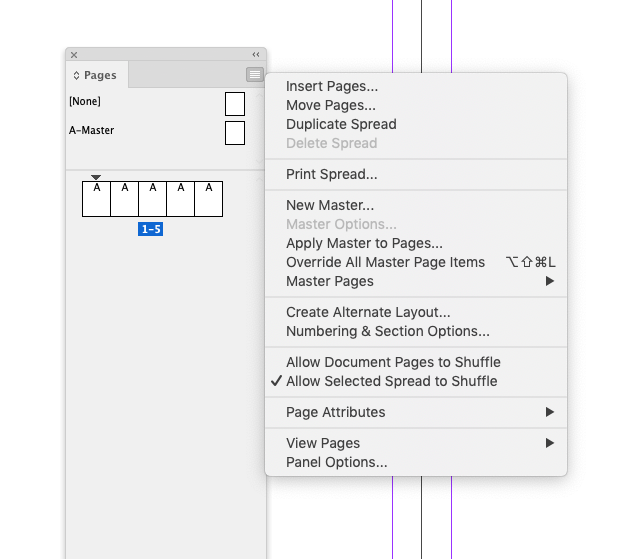Collapse the panel using the double-arrow icon
The image size is (628, 559).
(x=256, y=54)
